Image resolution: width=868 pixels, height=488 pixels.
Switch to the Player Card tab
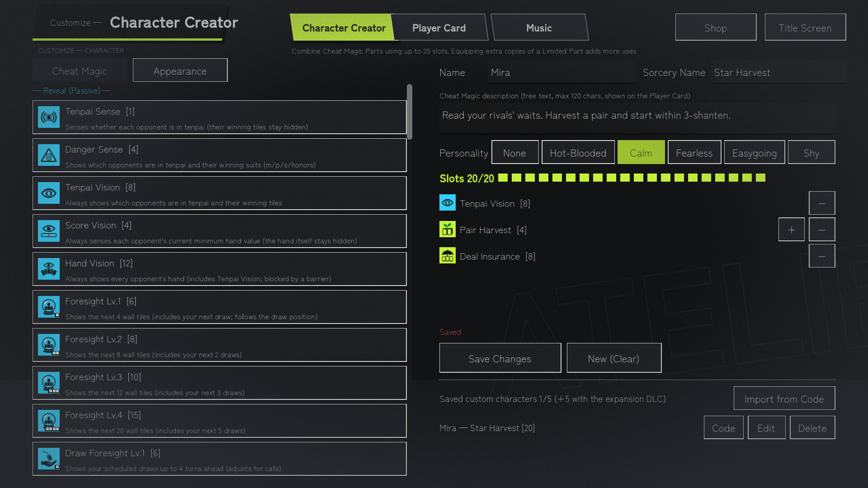point(439,28)
